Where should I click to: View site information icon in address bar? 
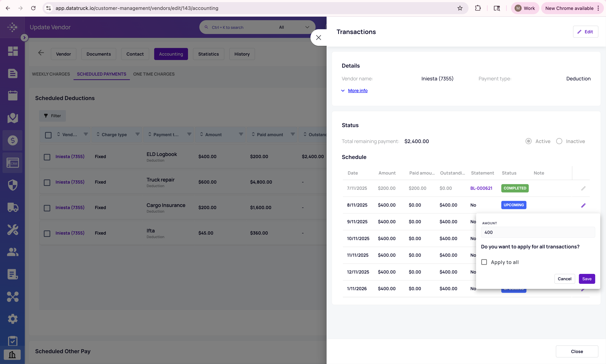49,8
